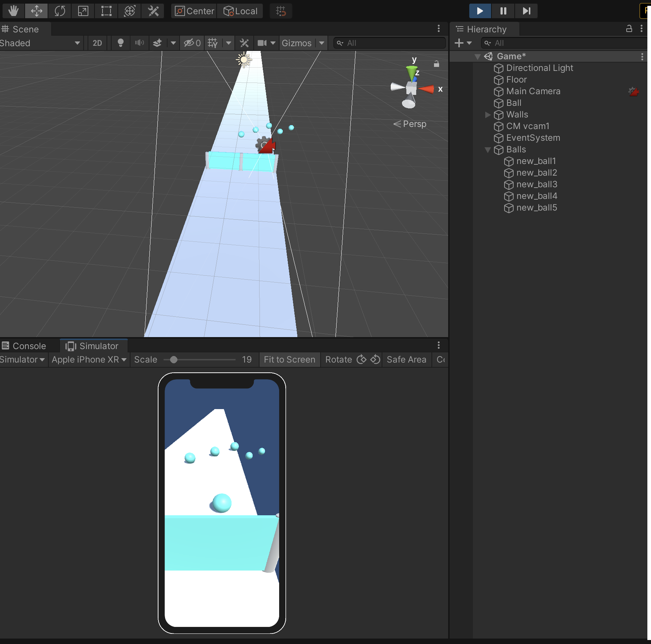651x644 pixels.
Task: Open the scene camera settings
Action: coord(266,43)
